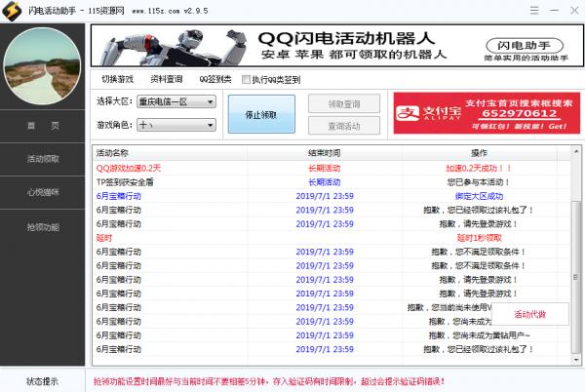585x392 pixels.
Task: Enable the 执行QQ类签到 checkbox
Action: [x=246, y=79]
